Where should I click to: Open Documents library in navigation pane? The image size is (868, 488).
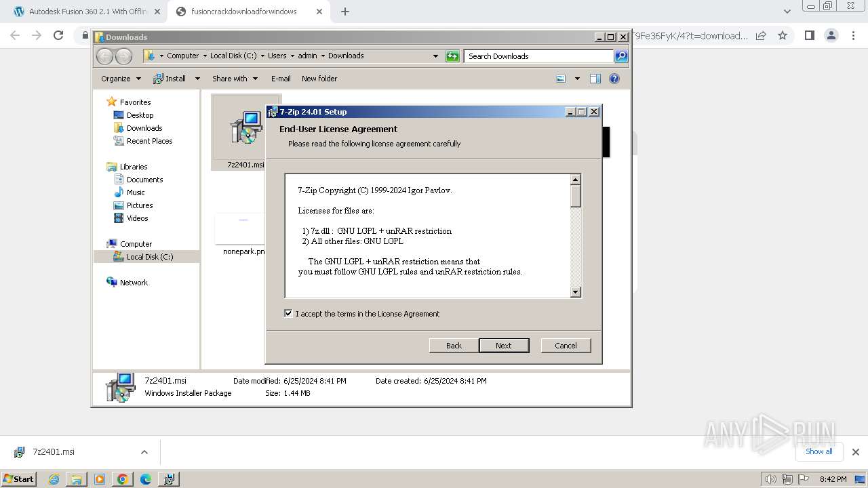tap(144, 180)
